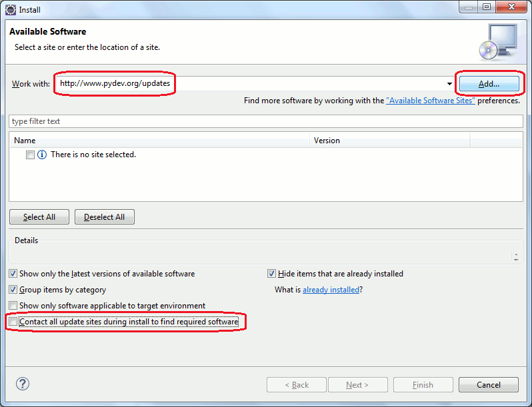Uncheck Hide items that are already installed
This screenshot has width=532, height=407.
pos(272,274)
